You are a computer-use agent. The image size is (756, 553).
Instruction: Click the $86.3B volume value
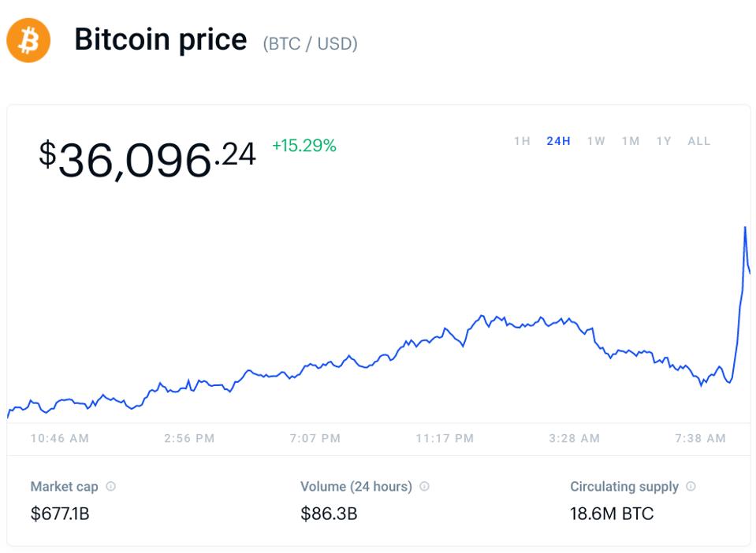click(329, 514)
